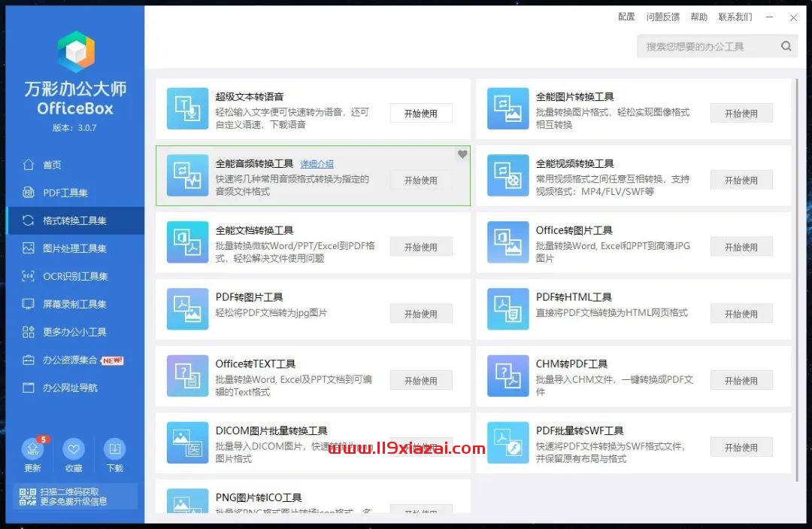Open 收藏 favorites heart icon in sidebar

[x=74, y=448]
